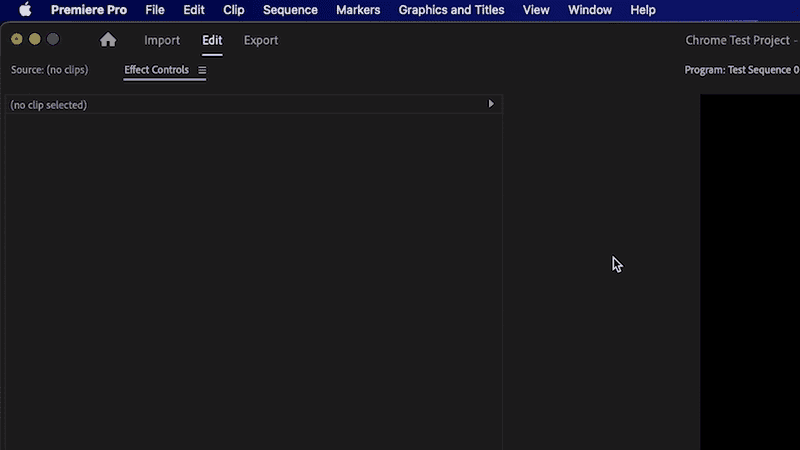This screenshot has height=450, width=800.
Task: Open the Sequence menu
Action: click(x=290, y=10)
